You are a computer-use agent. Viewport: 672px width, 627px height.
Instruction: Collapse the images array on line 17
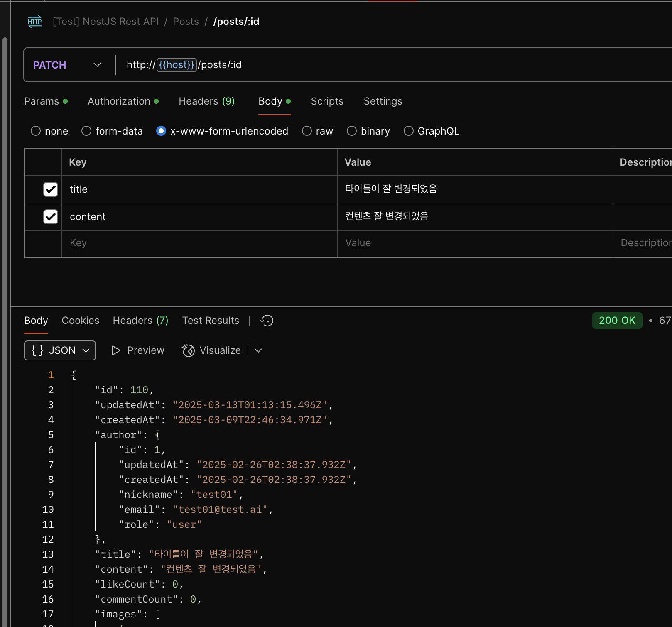157,614
